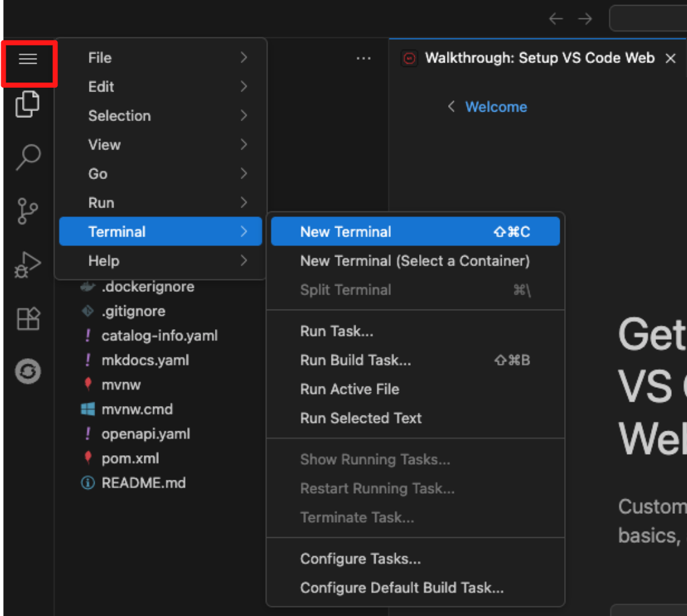
Task: Open README.md in the file explorer
Action: pos(143,483)
